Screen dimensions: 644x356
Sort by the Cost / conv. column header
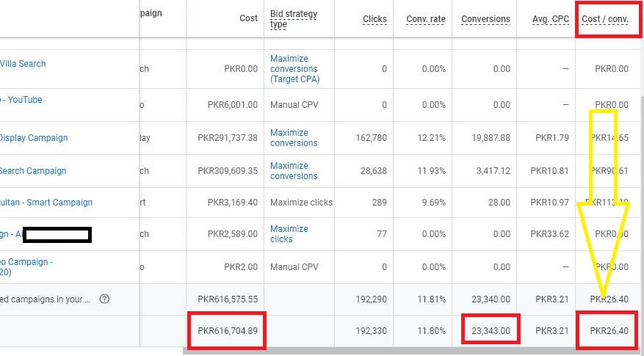click(605, 19)
